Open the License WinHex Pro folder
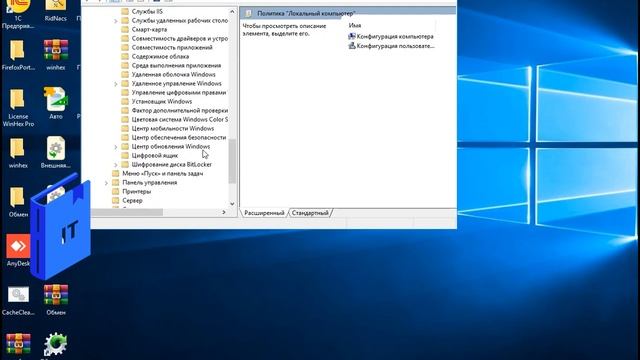 (18, 108)
